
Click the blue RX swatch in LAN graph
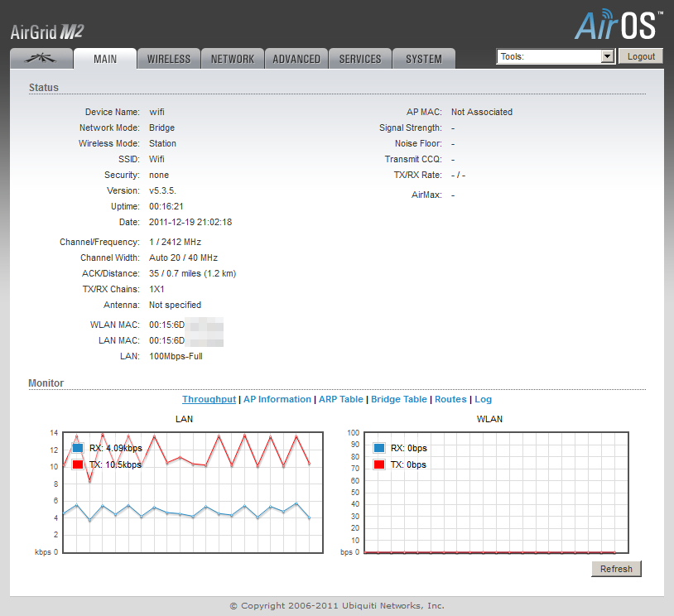[x=78, y=448]
